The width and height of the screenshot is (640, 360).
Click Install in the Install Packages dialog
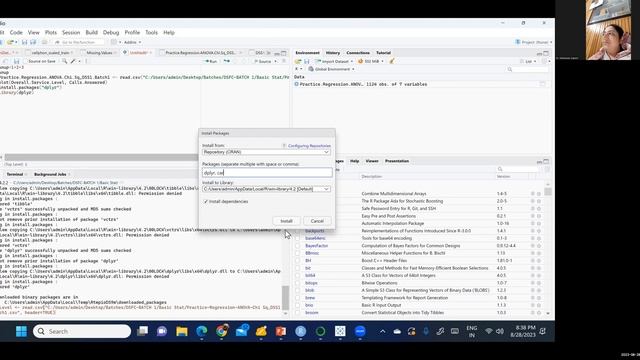(286, 221)
